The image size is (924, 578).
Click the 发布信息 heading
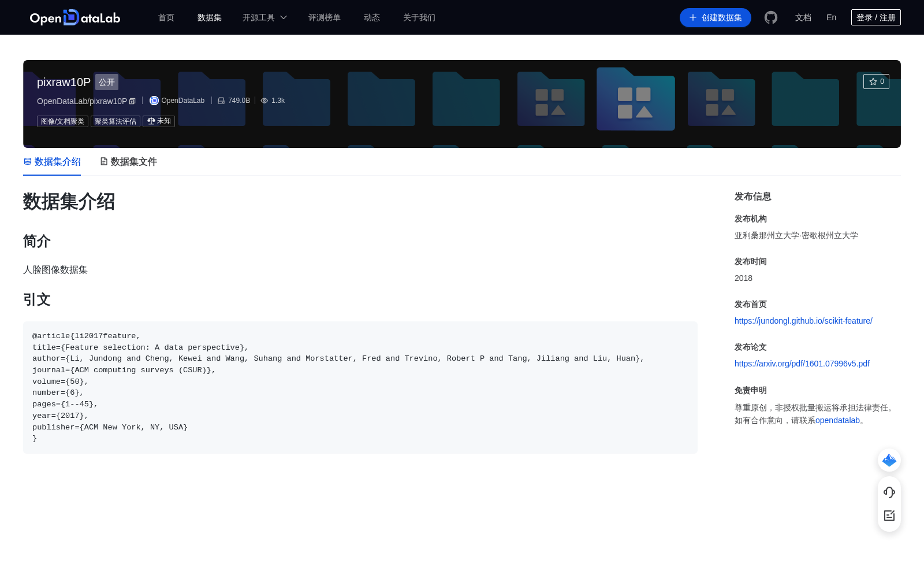[x=753, y=197]
